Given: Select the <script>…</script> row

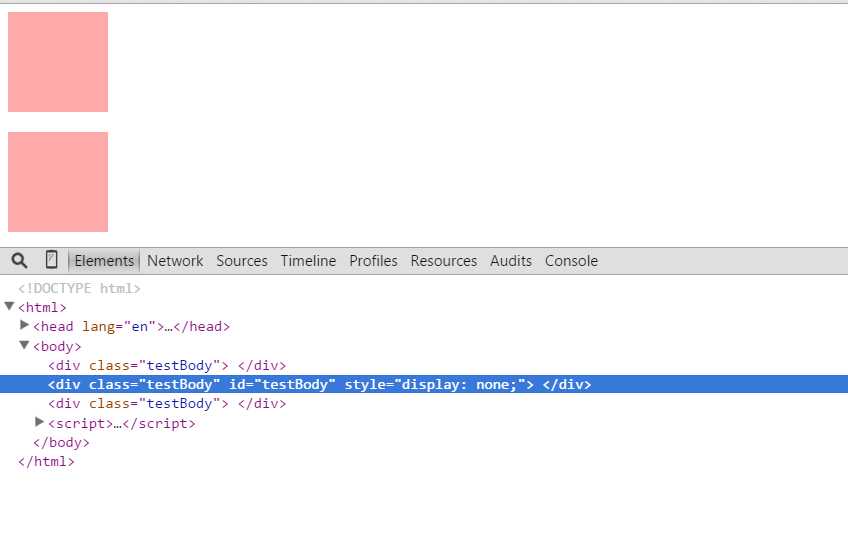Looking at the screenshot, I should 122,424.
